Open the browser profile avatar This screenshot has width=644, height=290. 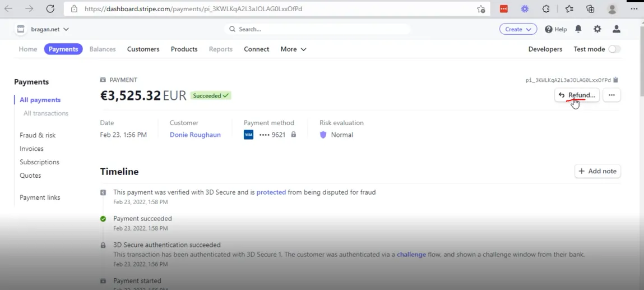pyautogui.click(x=612, y=8)
